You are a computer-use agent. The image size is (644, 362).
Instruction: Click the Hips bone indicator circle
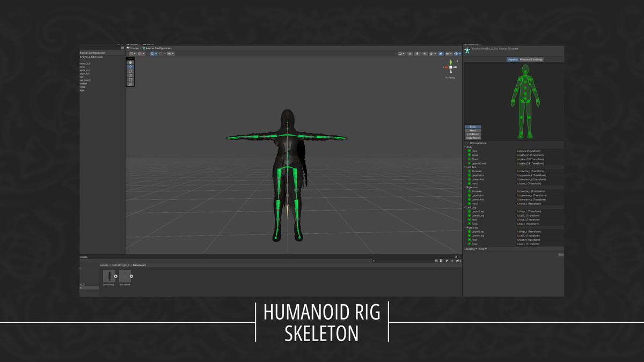tap(469, 151)
